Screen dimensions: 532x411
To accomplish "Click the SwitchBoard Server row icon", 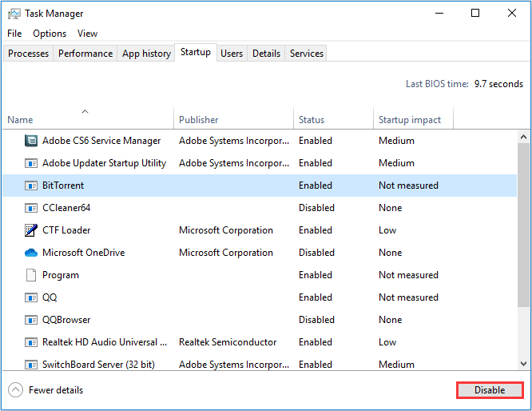I will click(31, 365).
